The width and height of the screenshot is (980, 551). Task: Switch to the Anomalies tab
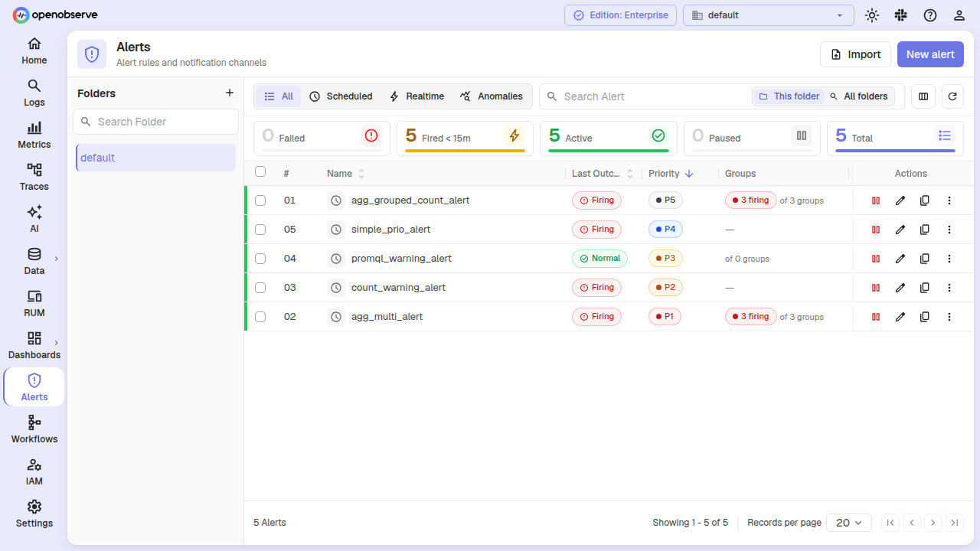pos(492,96)
